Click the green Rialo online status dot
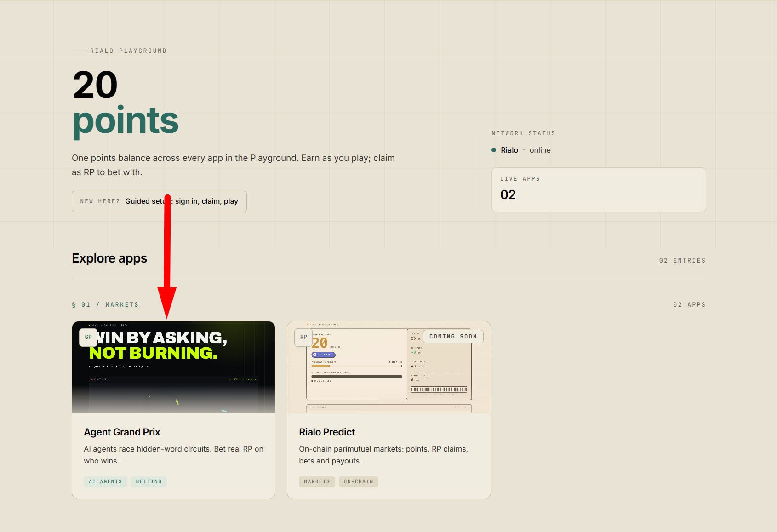 click(494, 150)
